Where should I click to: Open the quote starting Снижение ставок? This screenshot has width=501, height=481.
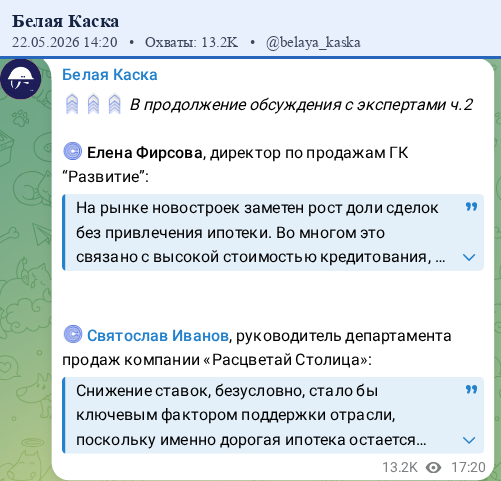(273, 415)
